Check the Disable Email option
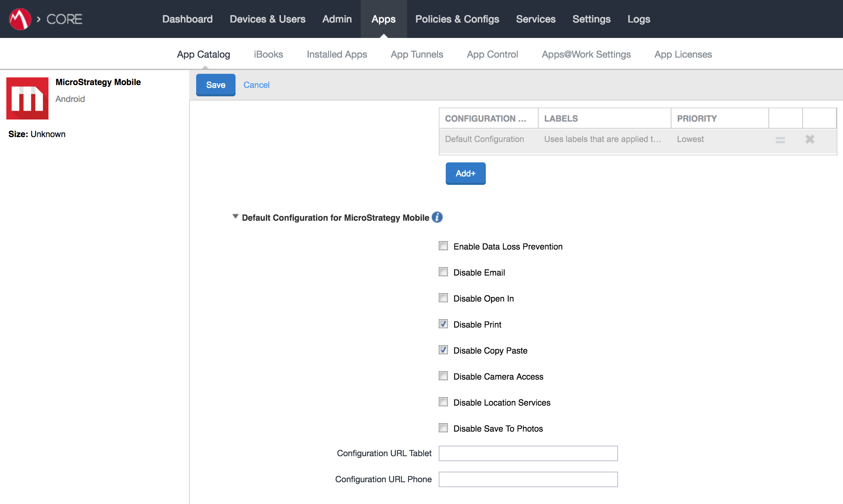Image resolution: width=843 pixels, height=504 pixels. click(x=443, y=272)
